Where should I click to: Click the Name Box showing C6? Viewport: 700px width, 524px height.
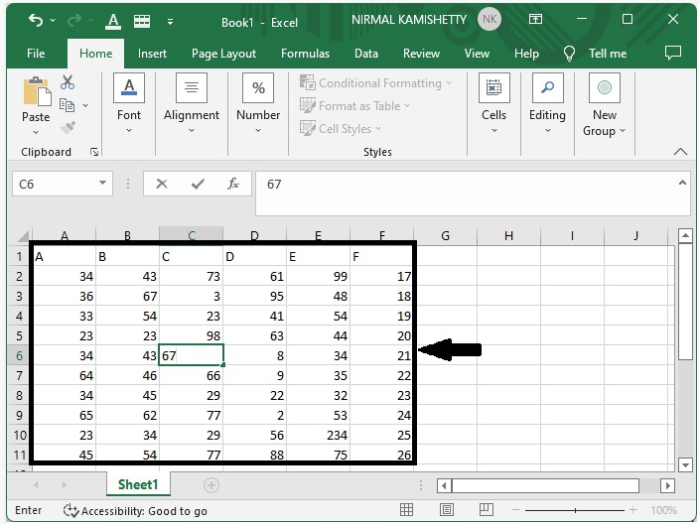(56, 184)
